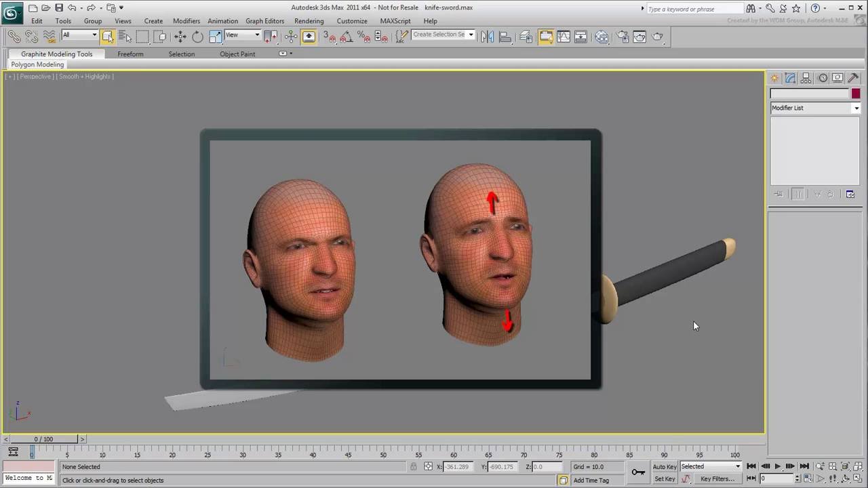Click the keyword search field
Image resolution: width=868 pixels, height=488 pixels.
point(694,9)
